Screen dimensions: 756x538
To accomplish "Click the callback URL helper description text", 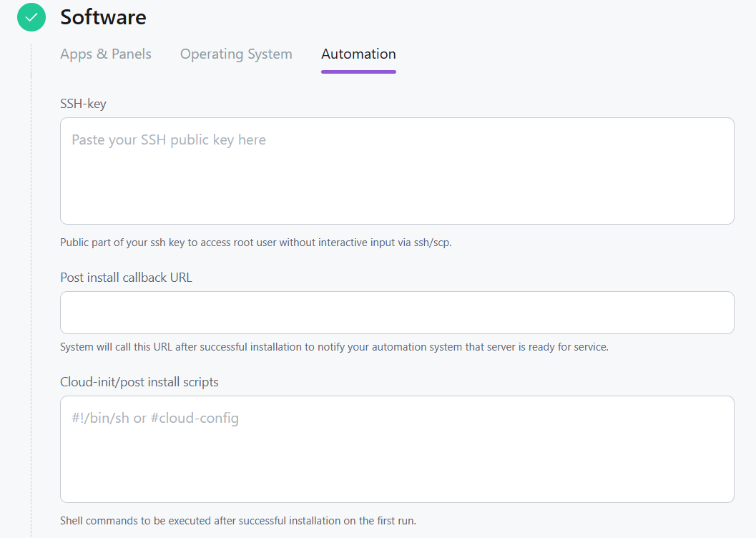I will point(334,347).
